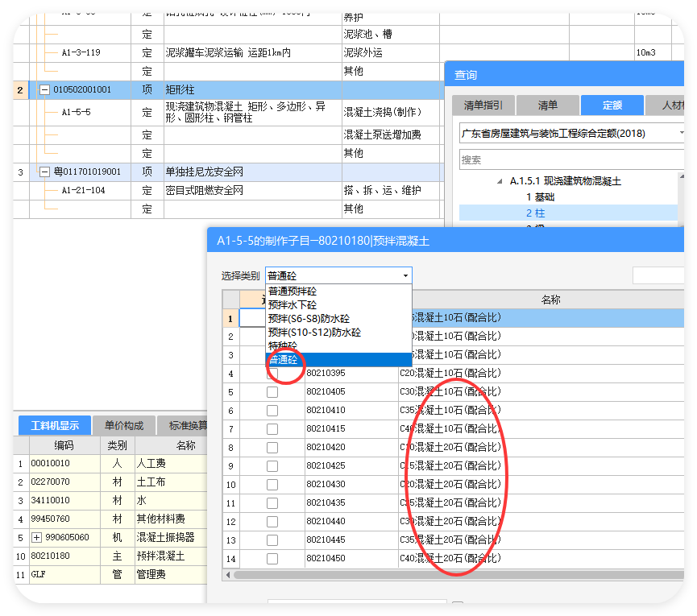This screenshot has width=697, height=616.
Task: Select the 80210180 预拌混凝土 row
Action: coord(110,556)
